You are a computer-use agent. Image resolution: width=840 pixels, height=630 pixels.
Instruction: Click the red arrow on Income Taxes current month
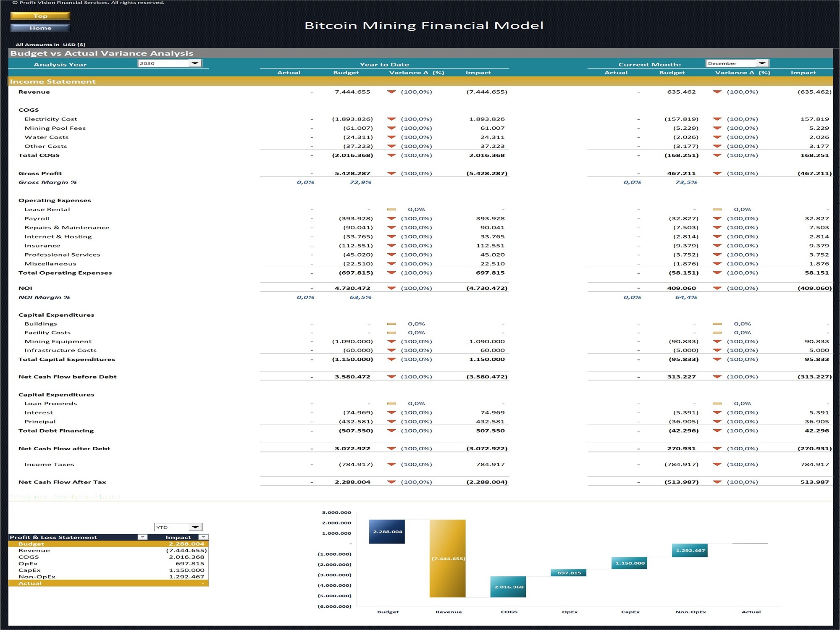coord(717,464)
